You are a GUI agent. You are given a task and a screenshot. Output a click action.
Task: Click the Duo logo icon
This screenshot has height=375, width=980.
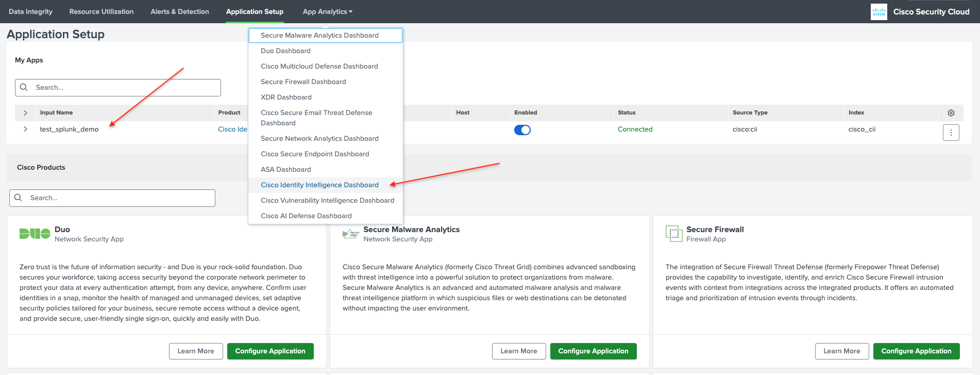click(x=35, y=234)
